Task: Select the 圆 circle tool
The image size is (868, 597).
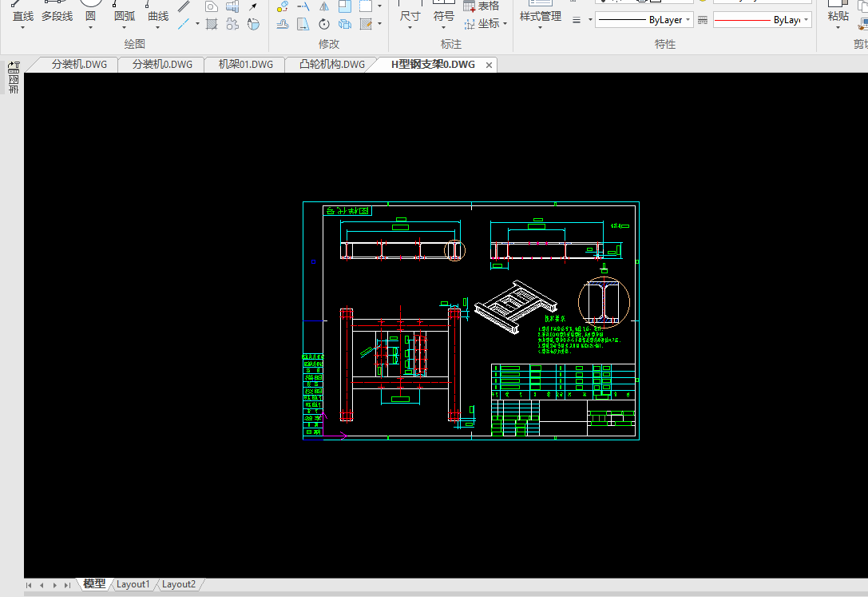Action: [90, 12]
